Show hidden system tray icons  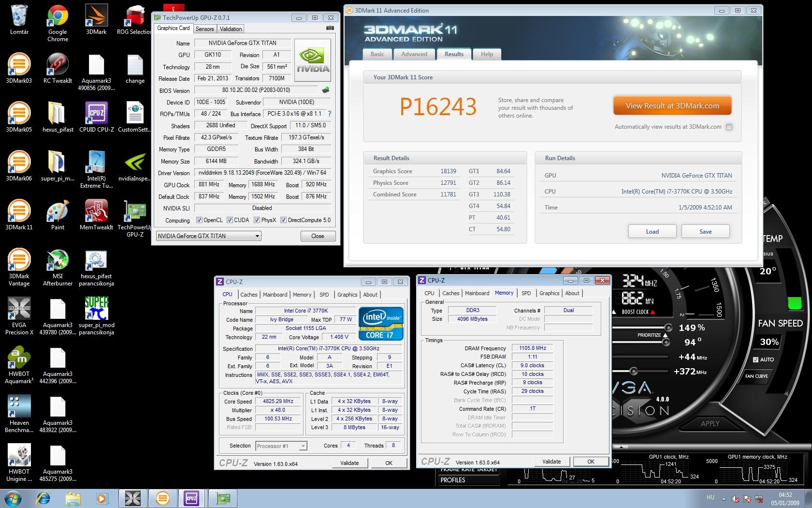(724, 498)
